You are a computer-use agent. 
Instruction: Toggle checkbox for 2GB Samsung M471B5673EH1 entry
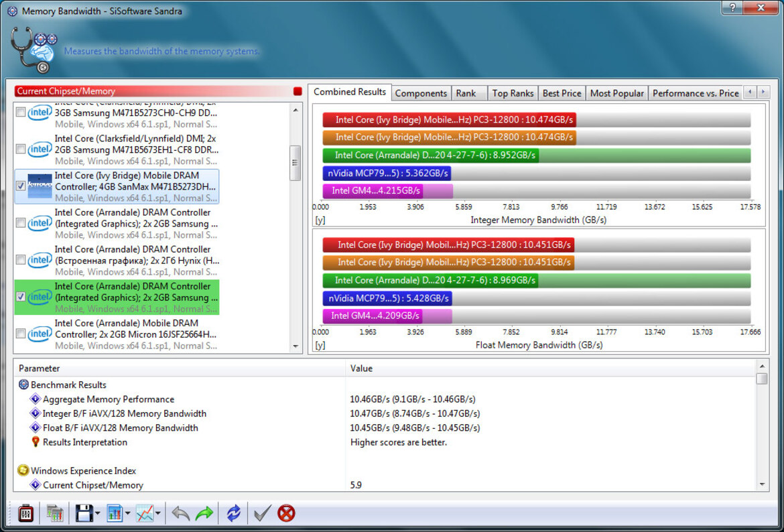(21, 149)
